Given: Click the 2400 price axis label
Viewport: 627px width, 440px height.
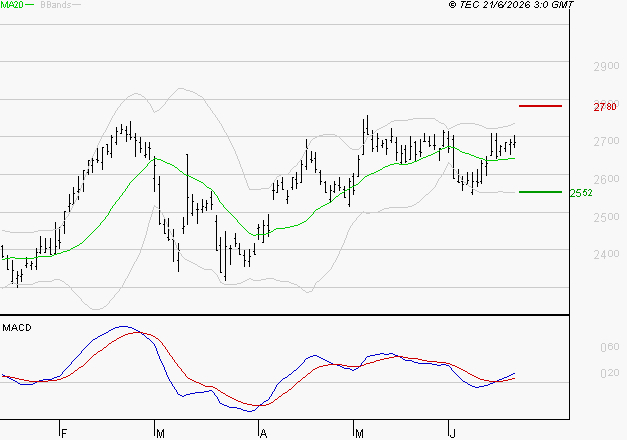Looking at the screenshot, I should pos(606,254).
